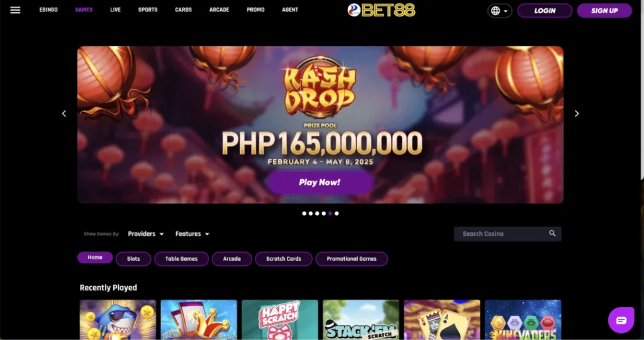Click the search magnifier icon
The image size is (644, 340).
coord(552,233)
